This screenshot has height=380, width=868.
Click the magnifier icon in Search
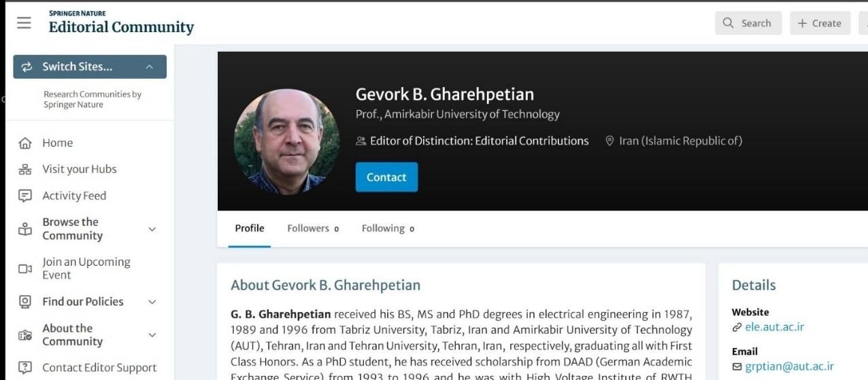(x=729, y=23)
